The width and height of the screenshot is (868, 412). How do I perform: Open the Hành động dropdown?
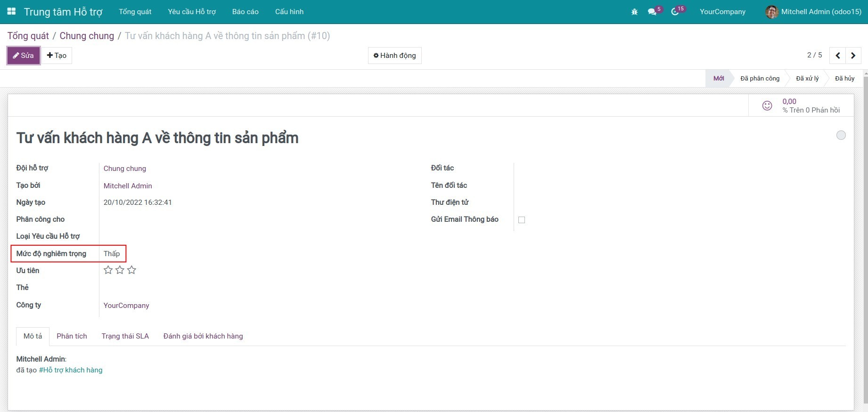[x=394, y=56]
